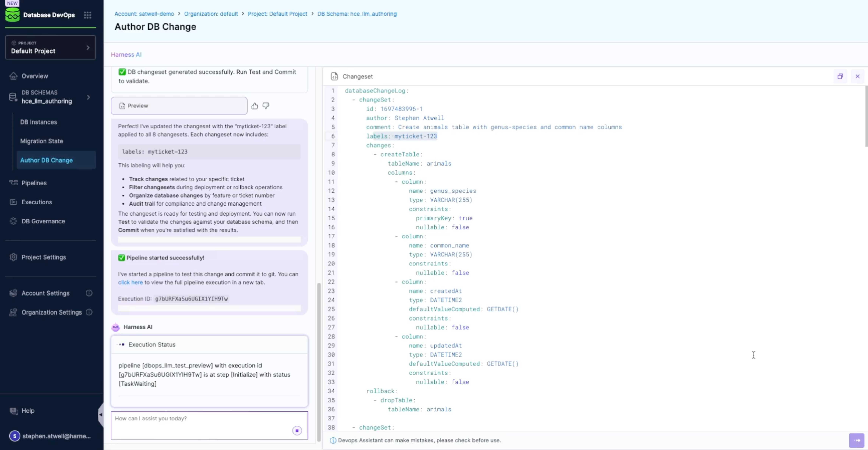Open the module switcher grid icon

click(x=88, y=15)
